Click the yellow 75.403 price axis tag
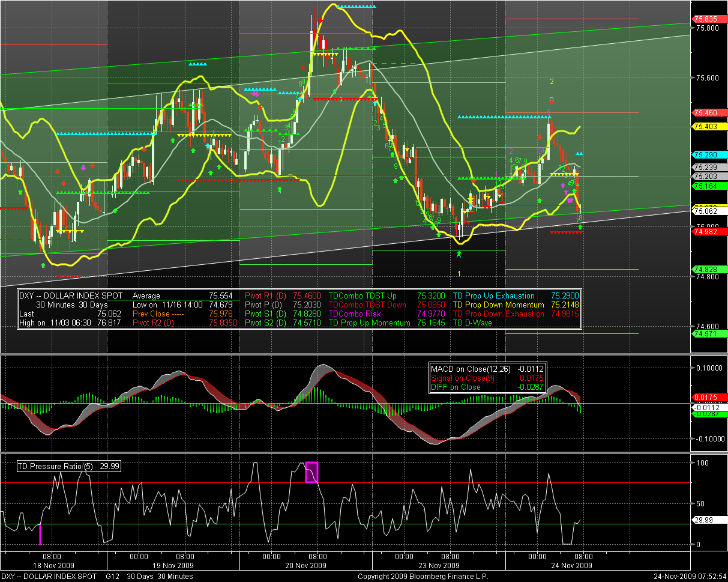The height and width of the screenshot is (582, 728). 705,127
